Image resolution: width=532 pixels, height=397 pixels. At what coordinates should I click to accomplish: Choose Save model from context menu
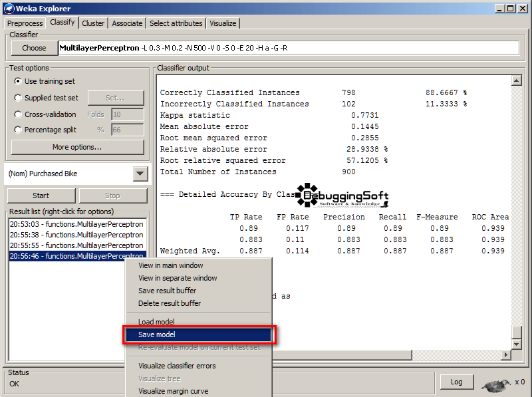tap(199, 334)
